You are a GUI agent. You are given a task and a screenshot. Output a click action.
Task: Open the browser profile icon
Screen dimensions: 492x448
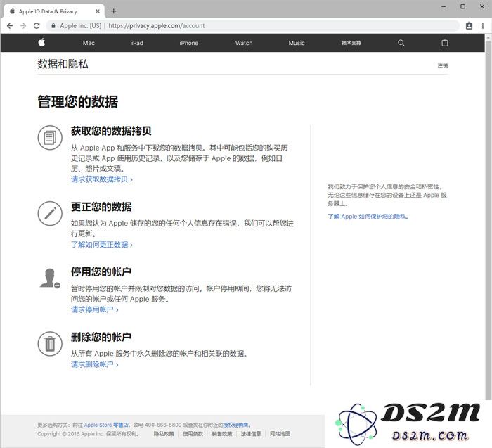click(x=469, y=26)
